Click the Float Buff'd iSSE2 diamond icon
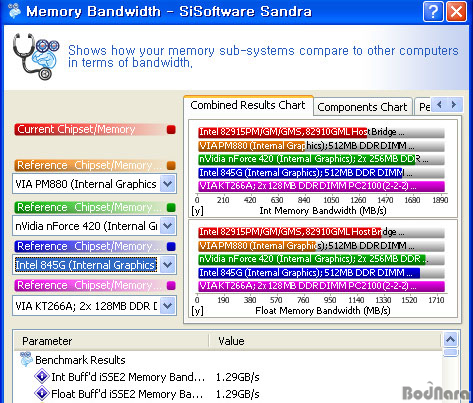 42,393
